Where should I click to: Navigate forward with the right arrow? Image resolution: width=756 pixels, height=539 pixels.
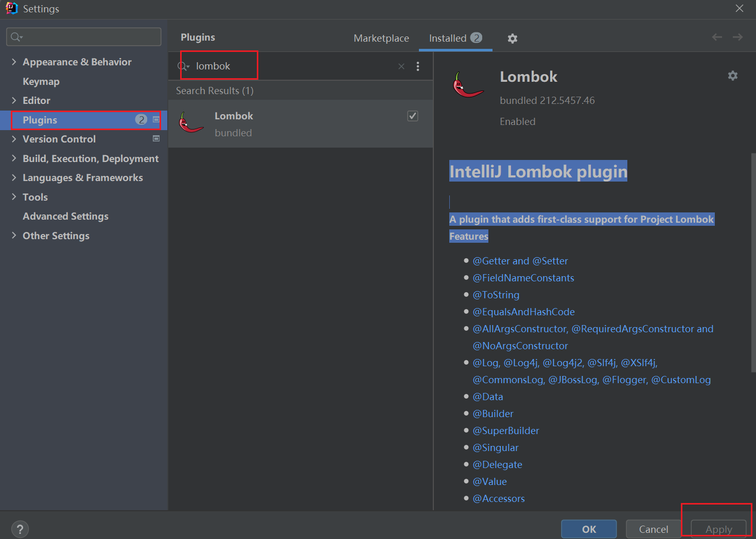pos(737,37)
